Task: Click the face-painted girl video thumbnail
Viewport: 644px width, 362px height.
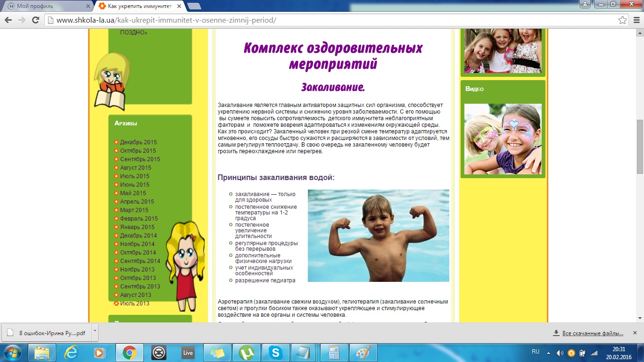Action: pos(503,139)
